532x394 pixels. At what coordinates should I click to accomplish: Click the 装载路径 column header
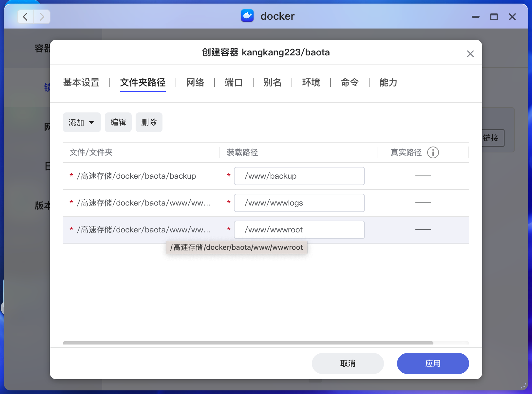click(242, 152)
